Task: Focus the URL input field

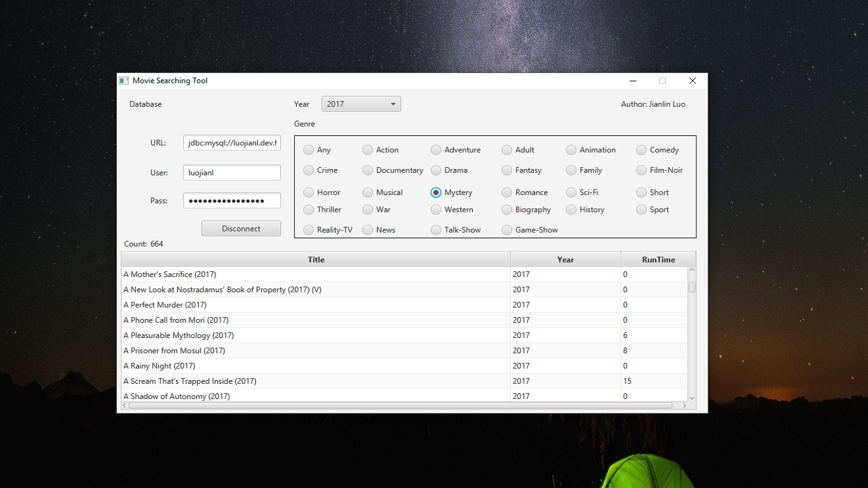Action: pyautogui.click(x=232, y=143)
